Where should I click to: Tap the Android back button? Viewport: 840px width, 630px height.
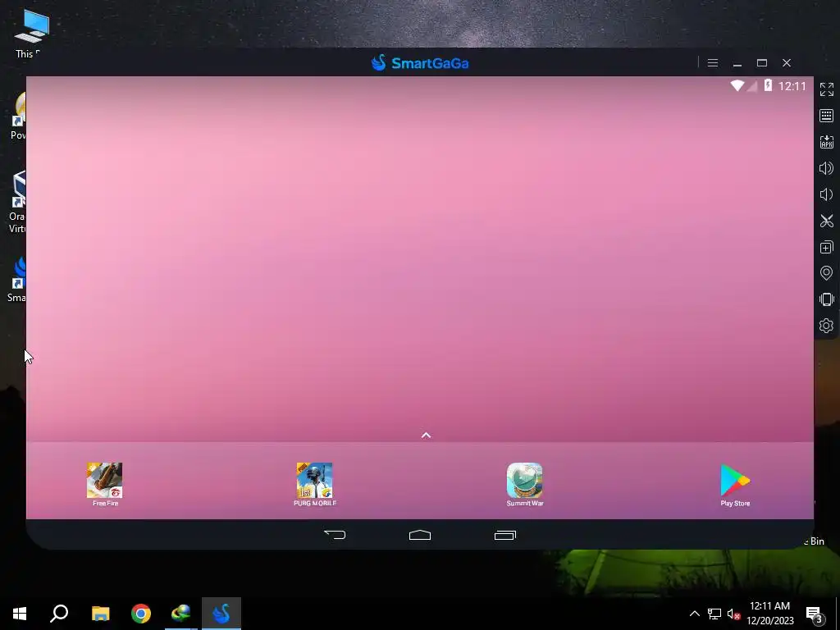pos(335,535)
